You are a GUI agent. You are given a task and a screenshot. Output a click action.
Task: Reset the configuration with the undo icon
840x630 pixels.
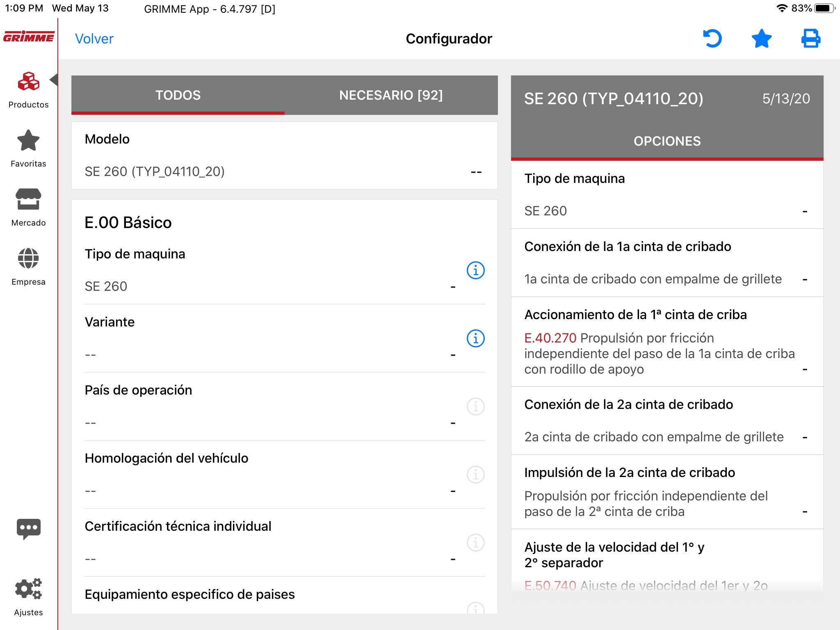coord(712,39)
